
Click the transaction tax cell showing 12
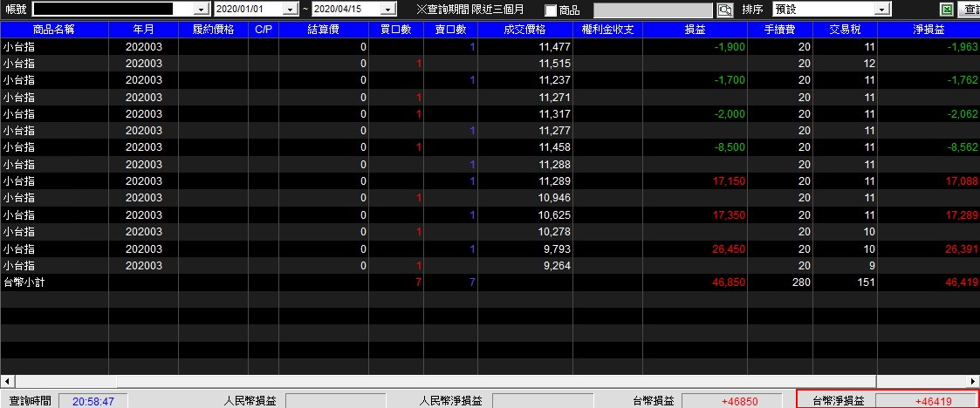[869, 64]
